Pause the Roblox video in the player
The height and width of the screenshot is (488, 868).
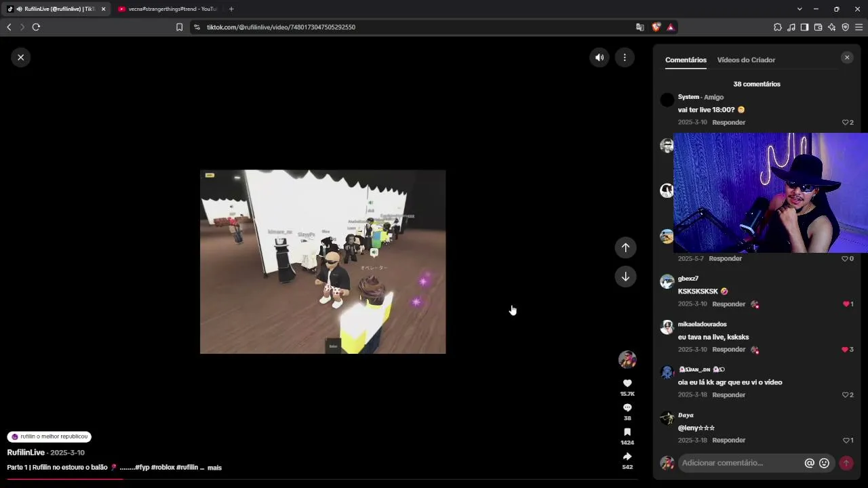[323, 262]
